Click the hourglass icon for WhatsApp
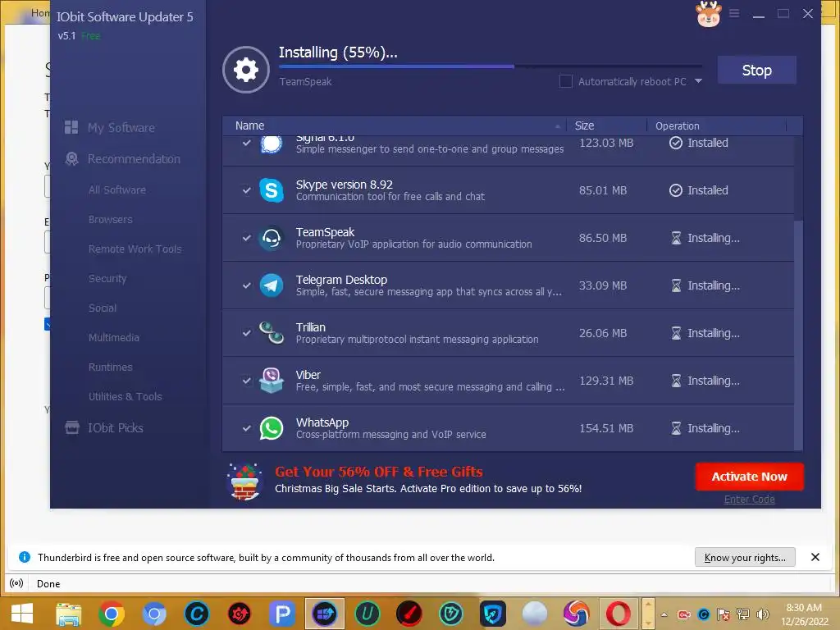This screenshot has width=840, height=630. click(x=676, y=428)
